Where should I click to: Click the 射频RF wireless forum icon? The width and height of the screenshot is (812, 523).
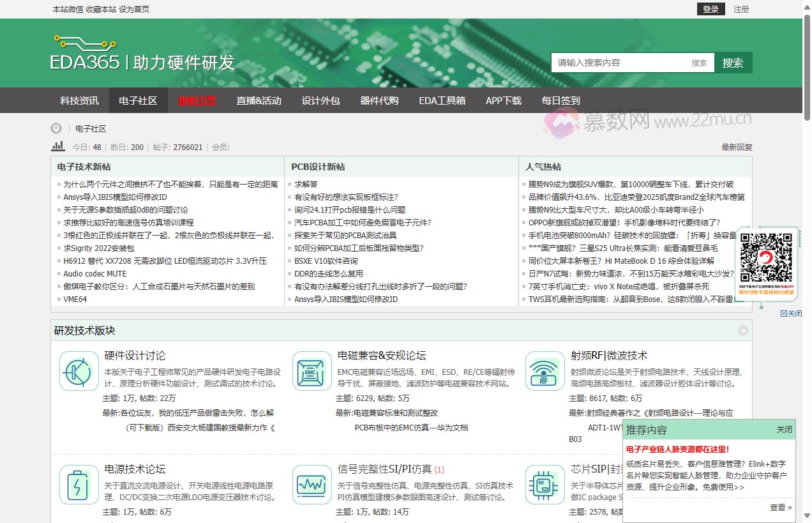pos(545,371)
